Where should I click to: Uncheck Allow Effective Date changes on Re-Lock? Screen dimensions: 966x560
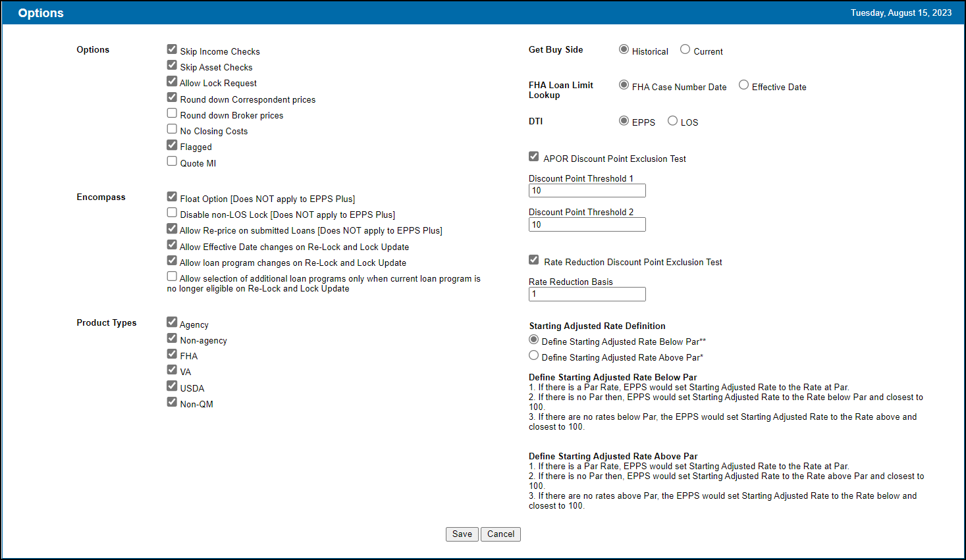pos(172,245)
